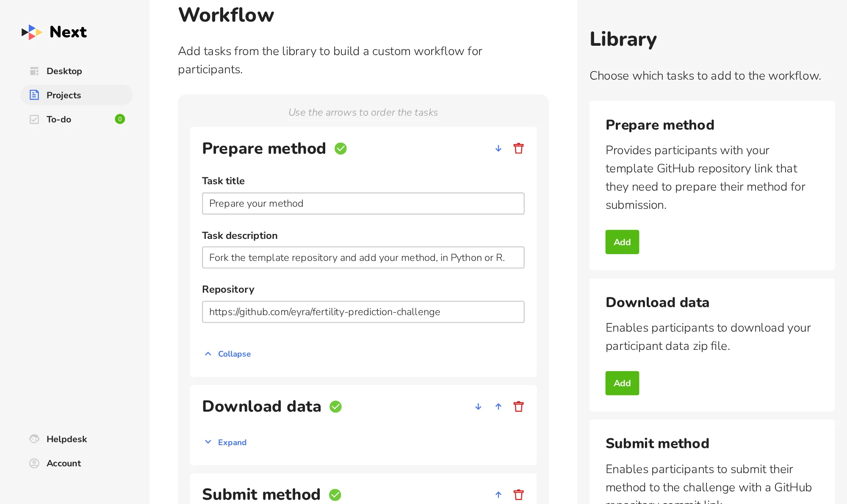This screenshot has width=847, height=504.
Task: Click the To-do checkbox icon
Action: point(34,119)
